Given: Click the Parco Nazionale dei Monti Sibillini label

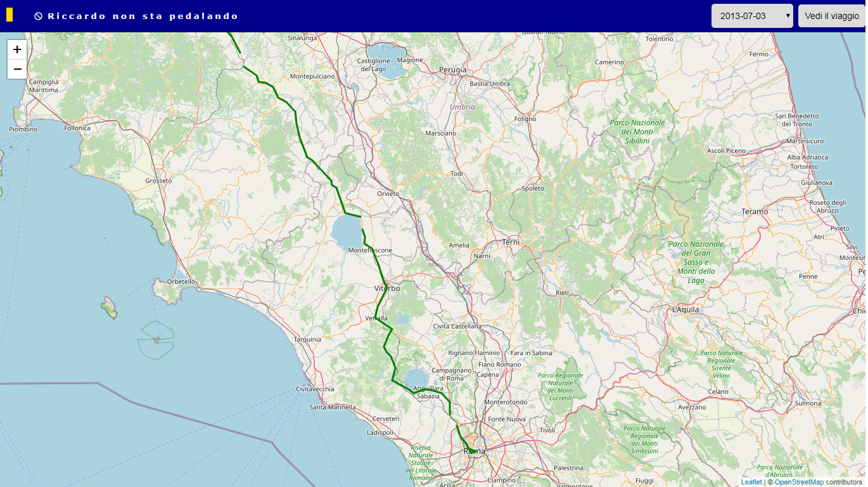Looking at the screenshot, I should tap(637, 132).
